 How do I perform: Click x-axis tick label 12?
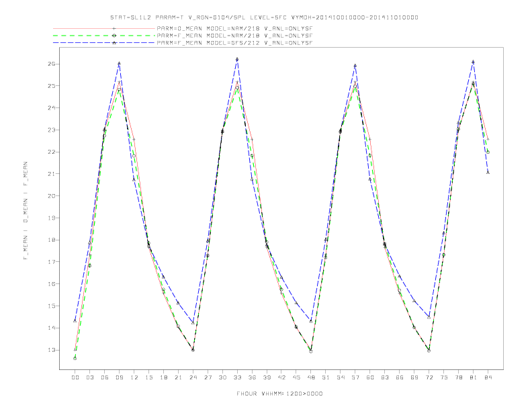point(134,377)
